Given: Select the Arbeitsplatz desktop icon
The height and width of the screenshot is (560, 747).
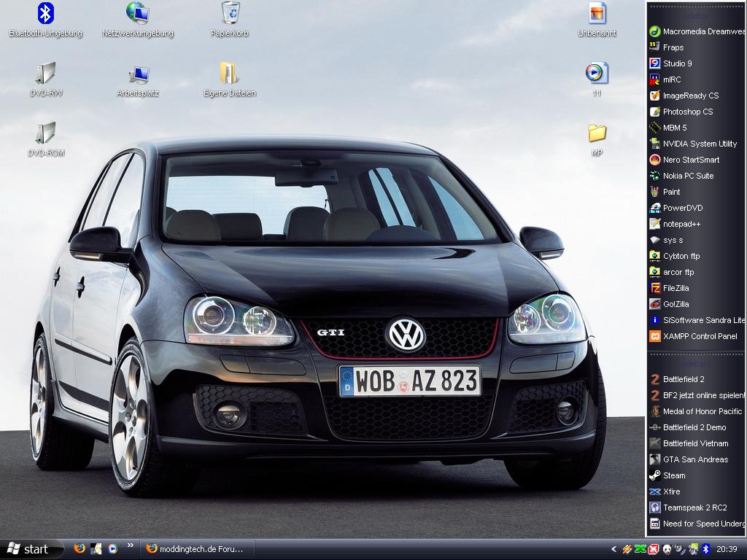Looking at the screenshot, I should (138, 79).
